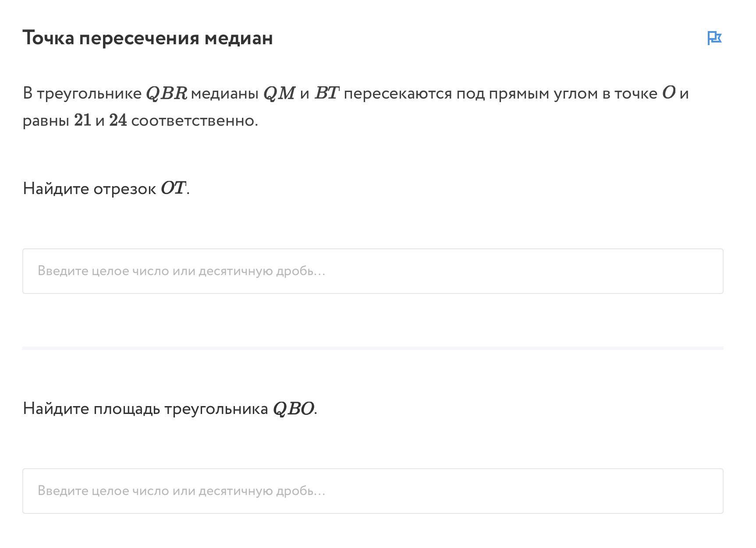Click the point label O in the statement

pyautogui.click(x=668, y=93)
